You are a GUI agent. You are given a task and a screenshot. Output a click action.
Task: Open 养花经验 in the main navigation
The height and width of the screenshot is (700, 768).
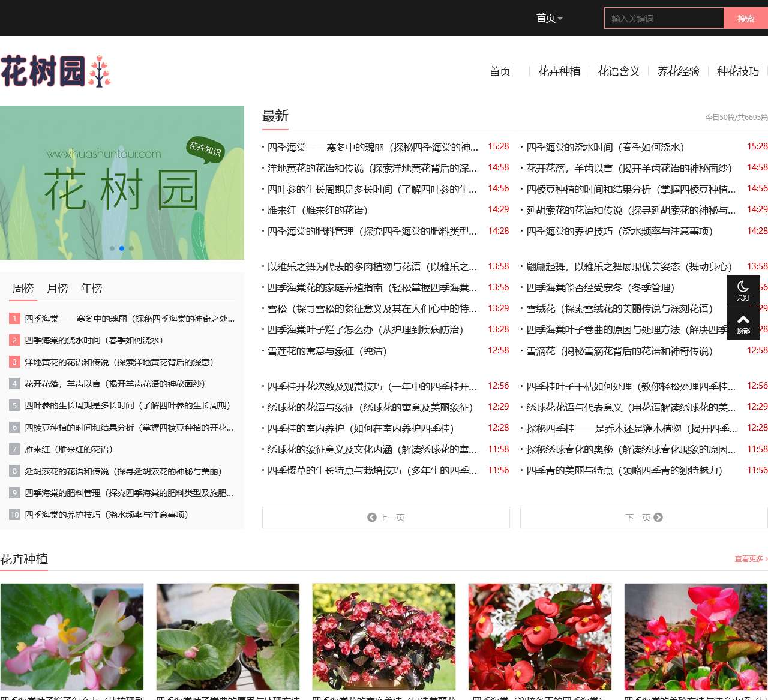coord(679,71)
